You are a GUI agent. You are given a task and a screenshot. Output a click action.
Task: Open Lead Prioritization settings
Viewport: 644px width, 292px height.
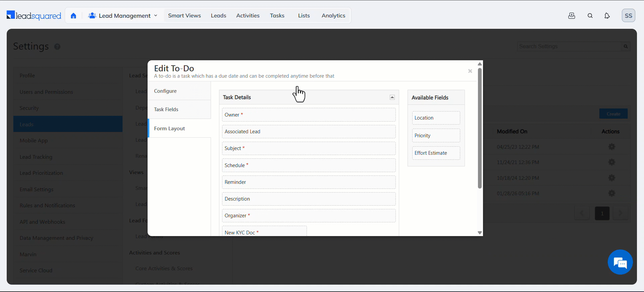[68, 173]
